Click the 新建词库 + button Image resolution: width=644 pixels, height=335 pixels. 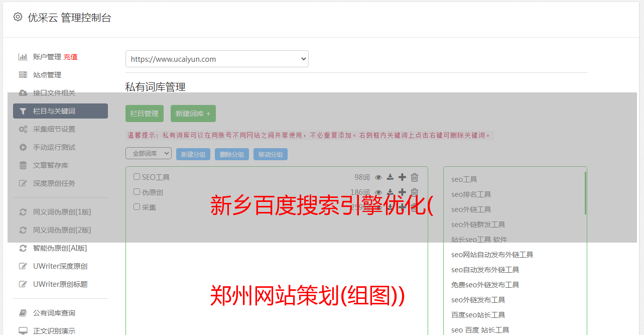pos(193,114)
